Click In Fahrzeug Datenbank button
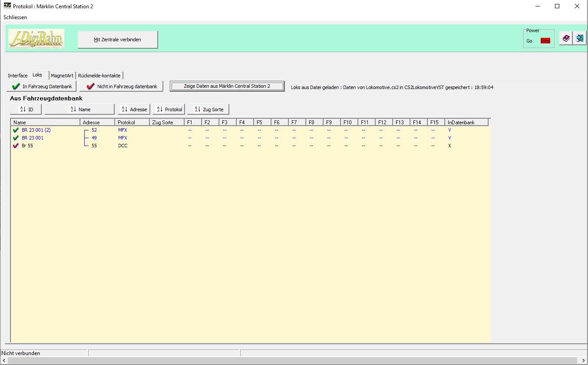 (x=42, y=86)
